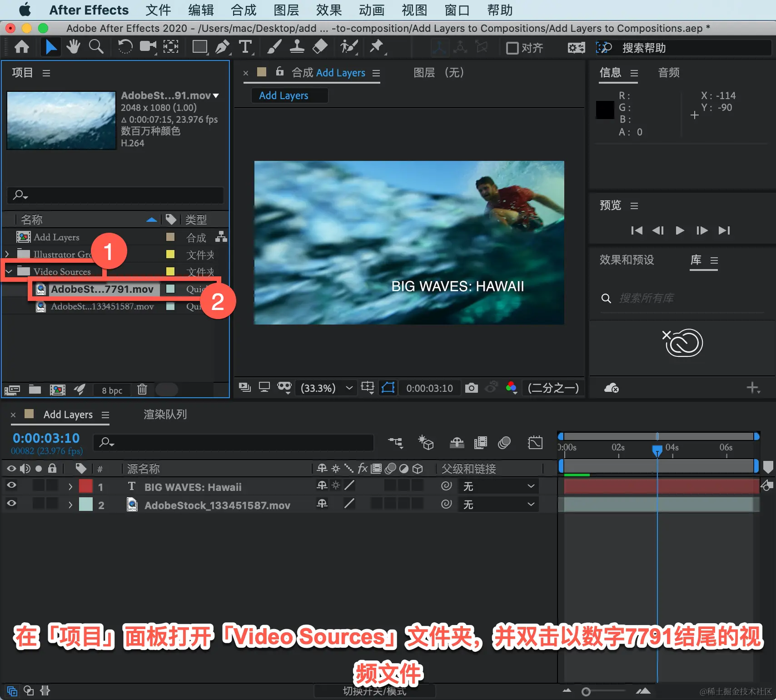776x700 pixels.
Task: Select the Type text tool
Action: [245, 47]
